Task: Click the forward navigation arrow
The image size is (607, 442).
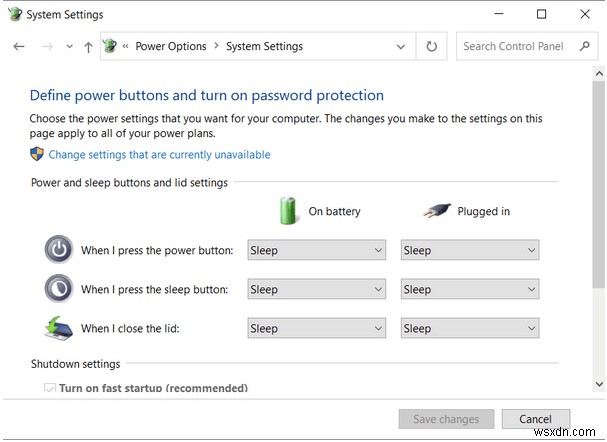Action: pyautogui.click(x=47, y=47)
